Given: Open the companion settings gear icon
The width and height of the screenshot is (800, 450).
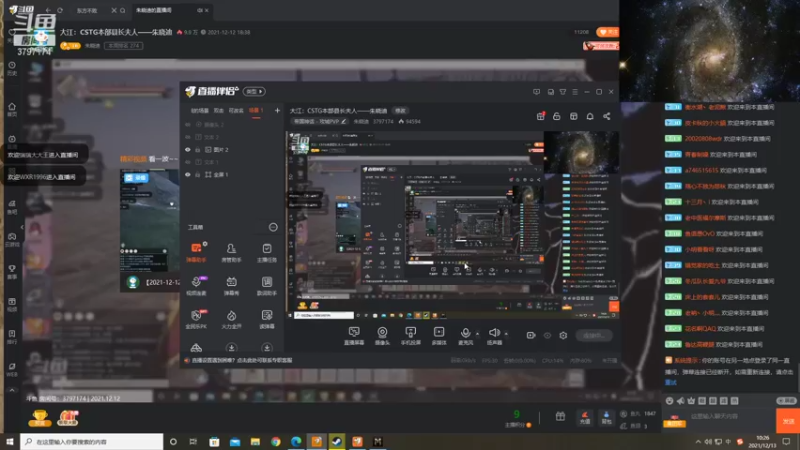Looking at the screenshot, I should click(x=563, y=335).
